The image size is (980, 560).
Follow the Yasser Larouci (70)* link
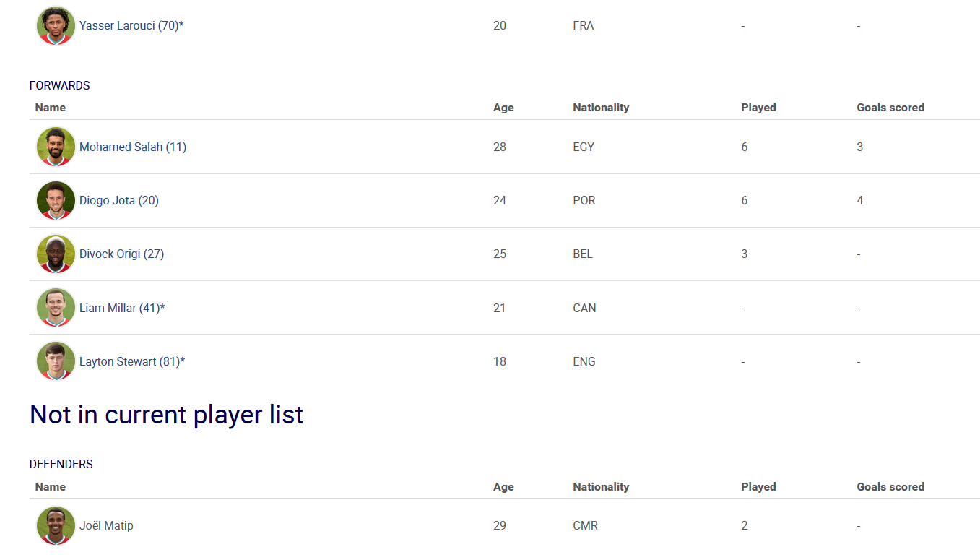[x=131, y=25]
